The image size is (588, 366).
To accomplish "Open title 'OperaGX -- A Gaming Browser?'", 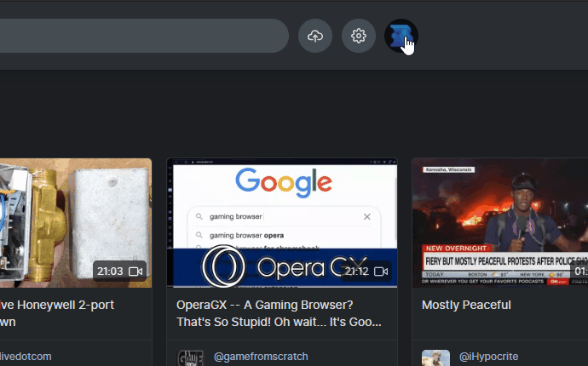I will [280, 313].
